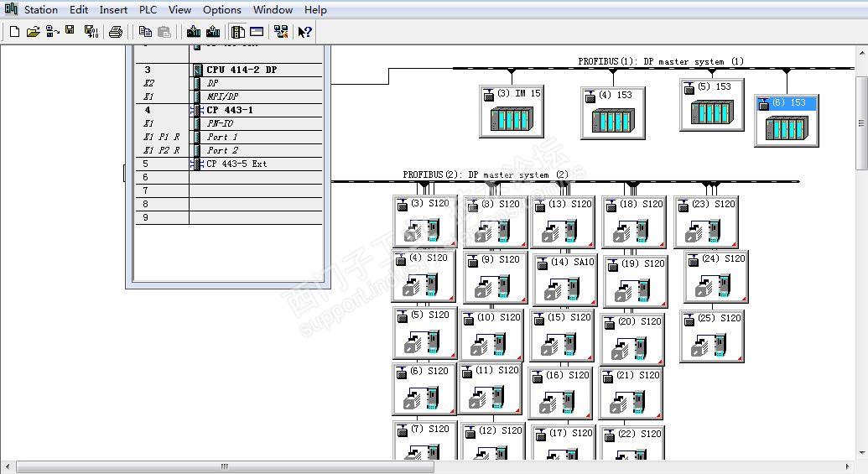Click the New document toolbar icon
The width and height of the screenshot is (868, 474).
(15, 32)
